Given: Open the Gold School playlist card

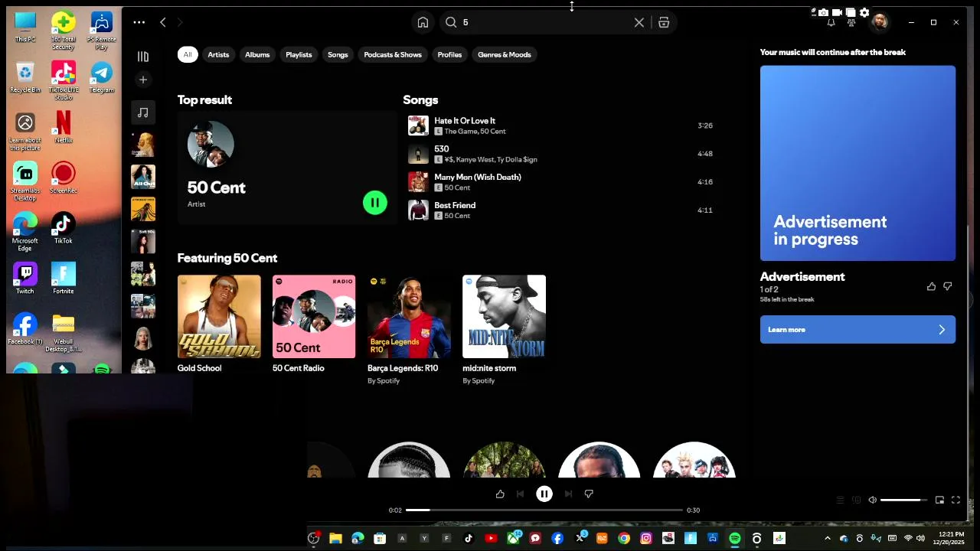Looking at the screenshot, I should (x=219, y=324).
